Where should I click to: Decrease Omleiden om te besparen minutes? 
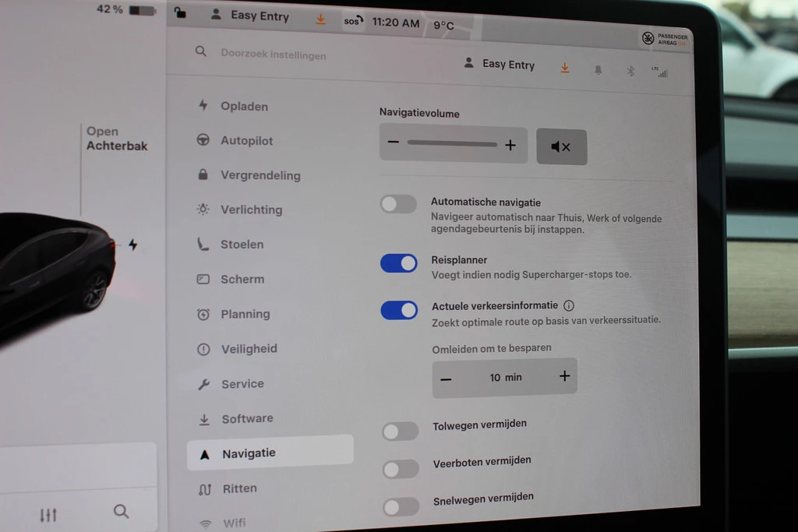446,379
